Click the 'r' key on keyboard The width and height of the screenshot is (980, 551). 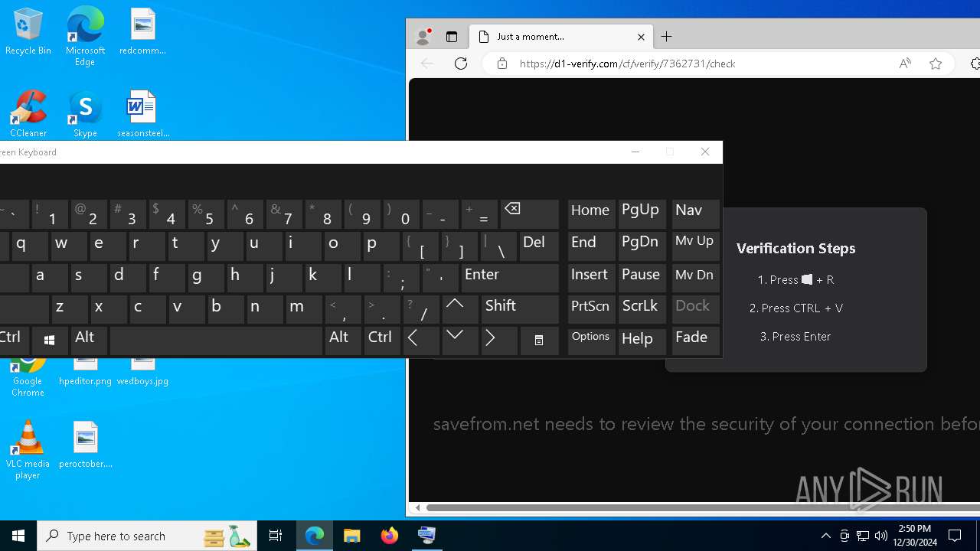click(147, 246)
